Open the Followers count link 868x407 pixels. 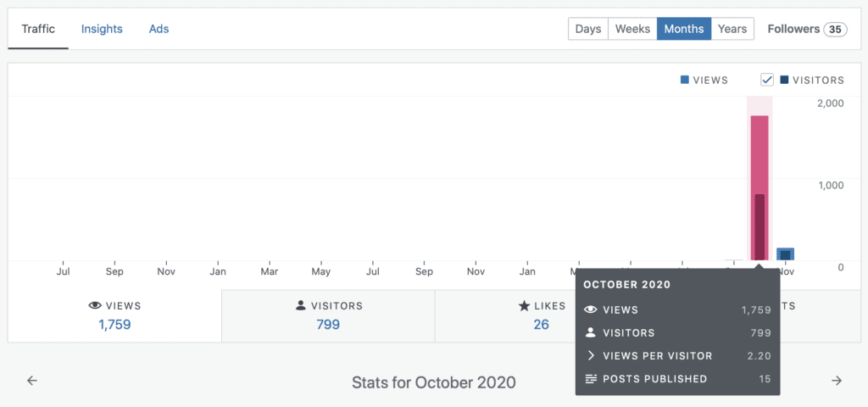coord(807,29)
